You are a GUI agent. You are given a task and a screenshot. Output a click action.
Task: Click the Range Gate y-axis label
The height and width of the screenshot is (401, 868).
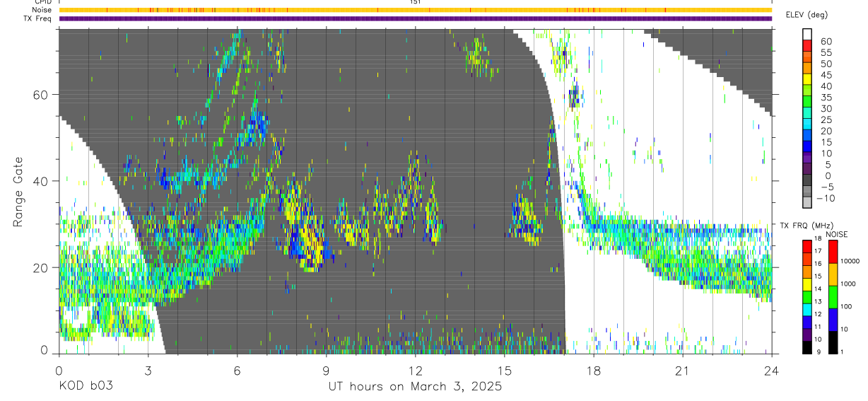18,192
